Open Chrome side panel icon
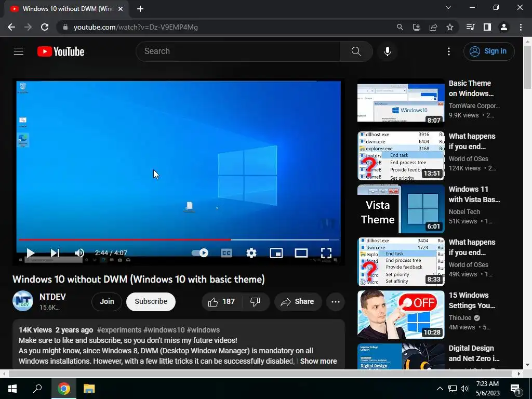Viewport: 532px width, 399px height. [x=487, y=27]
